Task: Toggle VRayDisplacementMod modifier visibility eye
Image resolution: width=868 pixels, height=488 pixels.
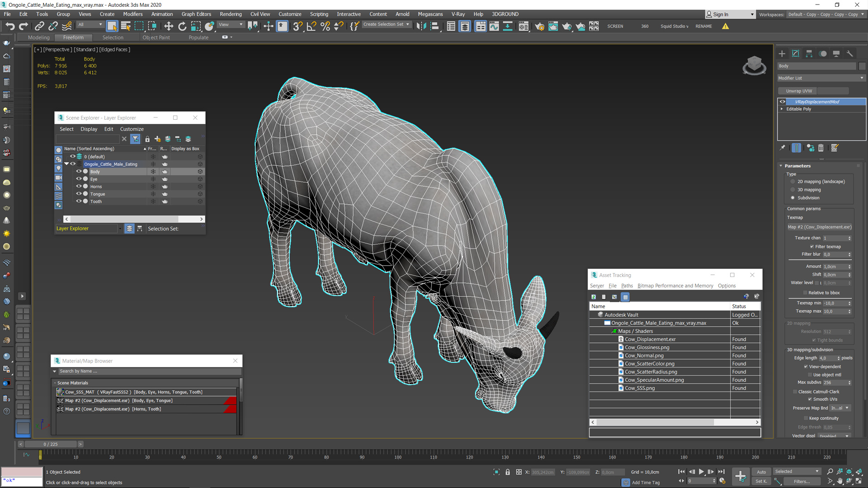Action: 783,102
